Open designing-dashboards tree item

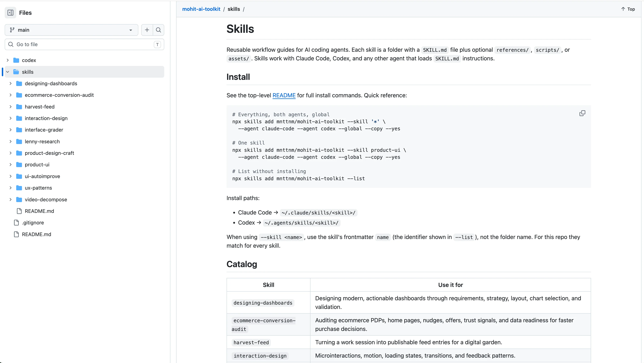[51, 83]
